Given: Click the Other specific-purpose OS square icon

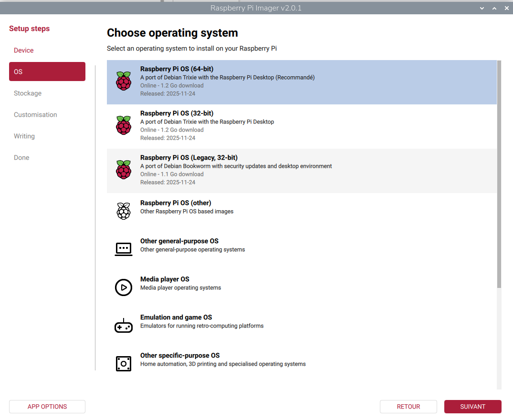Looking at the screenshot, I should click(x=124, y=363).
